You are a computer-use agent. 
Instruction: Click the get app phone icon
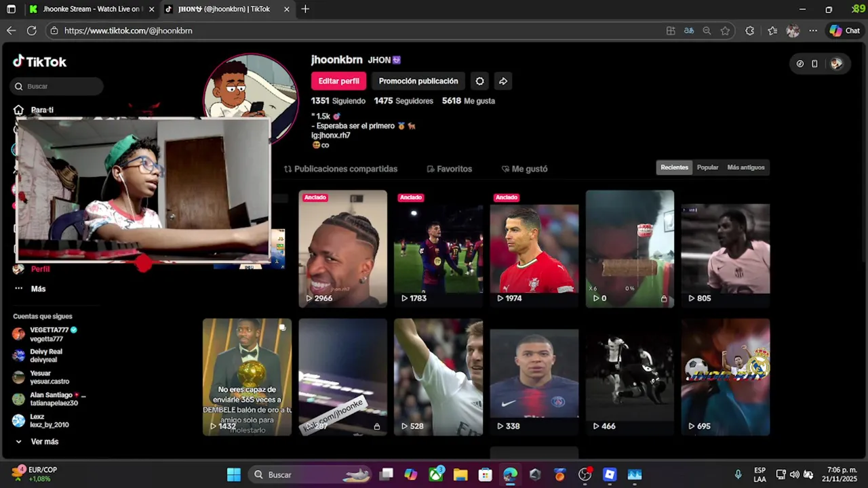tap(814, 64)
